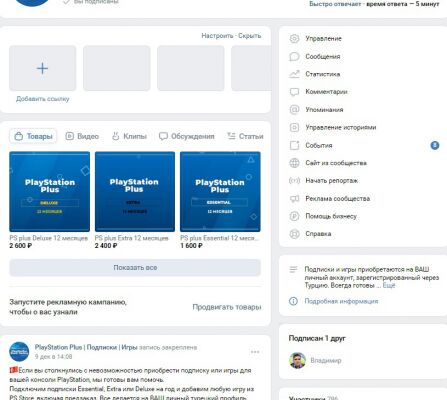Screen dimensions: 447x400
Task: Click the Справка lifebuoy icon
Action: point(294,234)
